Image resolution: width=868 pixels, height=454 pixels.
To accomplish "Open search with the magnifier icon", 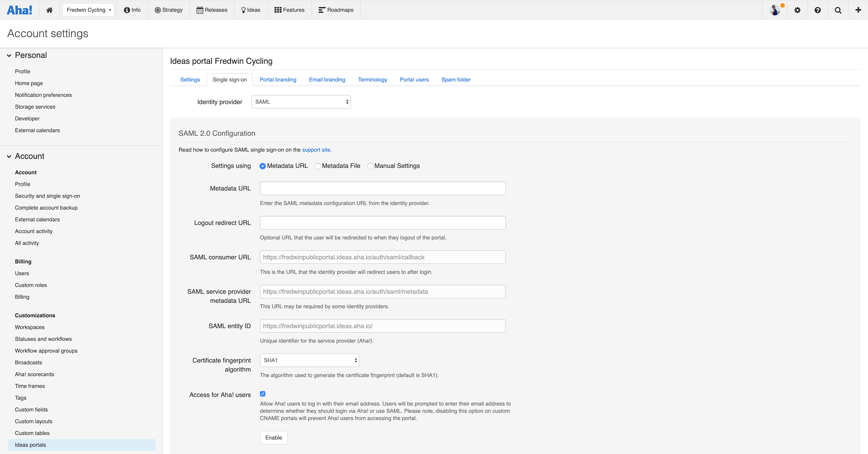I will (838, 10).
